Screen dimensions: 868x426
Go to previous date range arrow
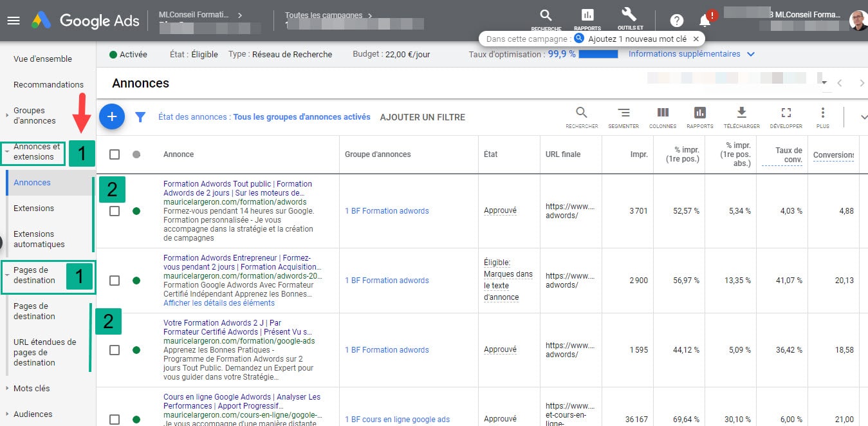[x=840, y=83]
